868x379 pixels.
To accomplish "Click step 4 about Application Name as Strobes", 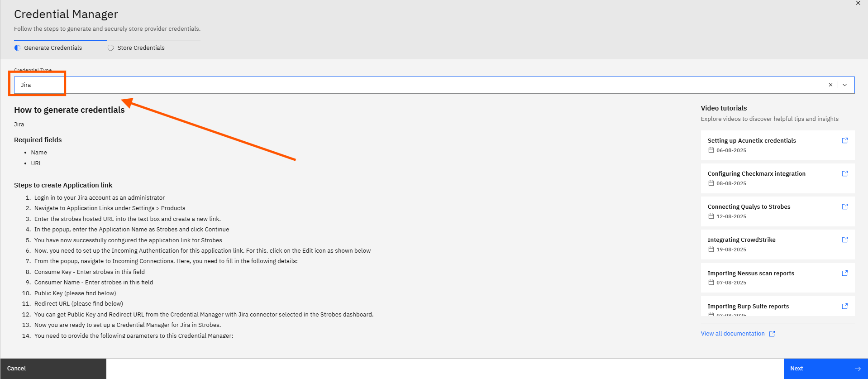I will 132,230.
